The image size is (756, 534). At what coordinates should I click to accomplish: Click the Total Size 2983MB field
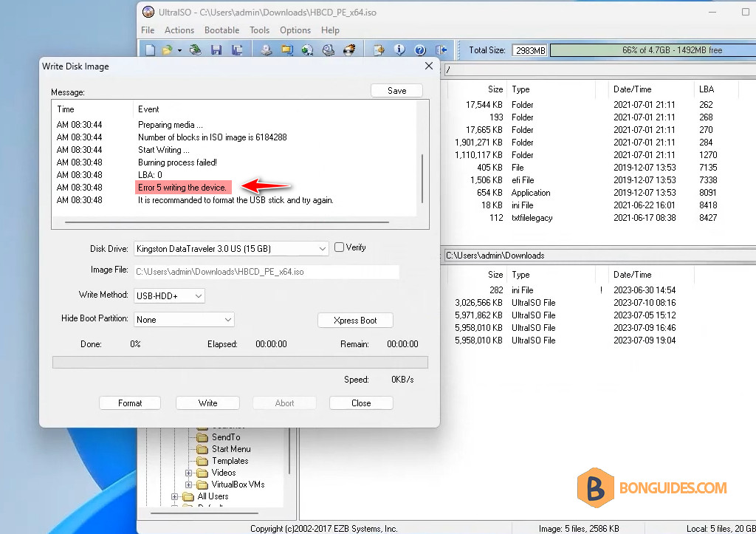click(x=529, y=50)
